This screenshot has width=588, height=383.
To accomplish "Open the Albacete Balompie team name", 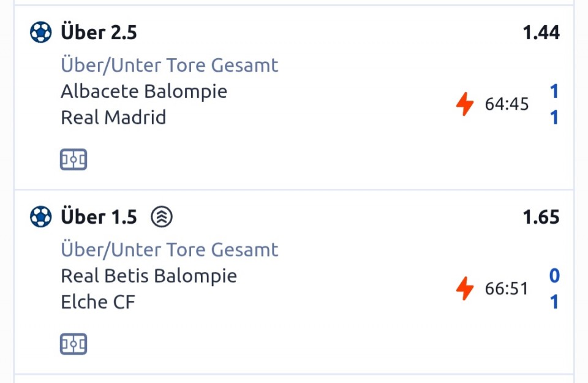I will pyautogui.click(x=144, y=91).
